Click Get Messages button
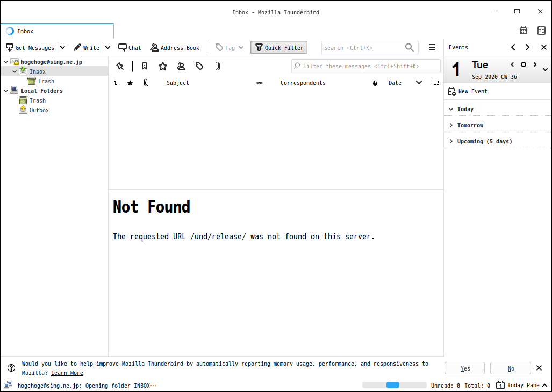 point(30,47)
